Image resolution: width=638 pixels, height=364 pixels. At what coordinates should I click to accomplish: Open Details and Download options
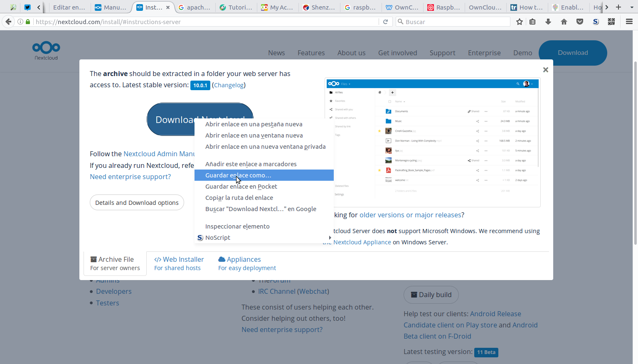[x=137, y=203]
